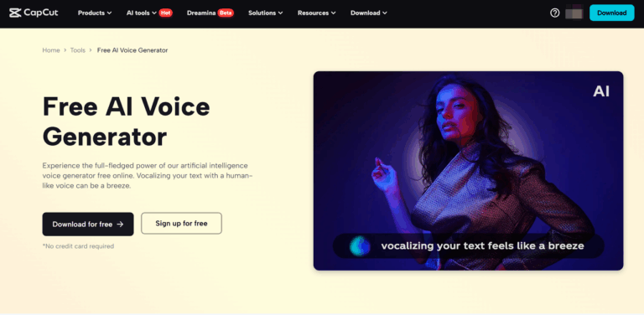
Task: Go to Tools breadcrumb link
Action: coord(78,50)
